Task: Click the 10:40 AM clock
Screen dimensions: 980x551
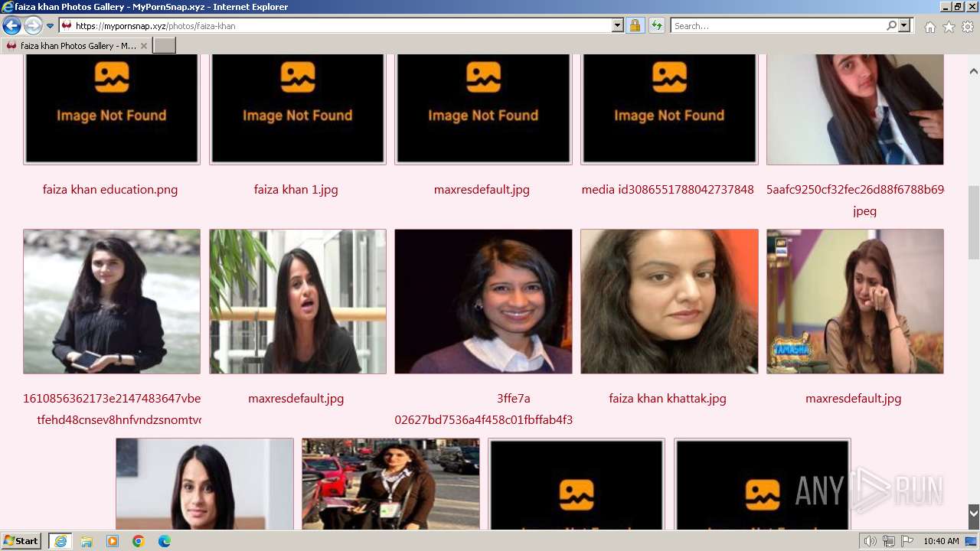Action: pyautogui.click(x=941, y=541)
